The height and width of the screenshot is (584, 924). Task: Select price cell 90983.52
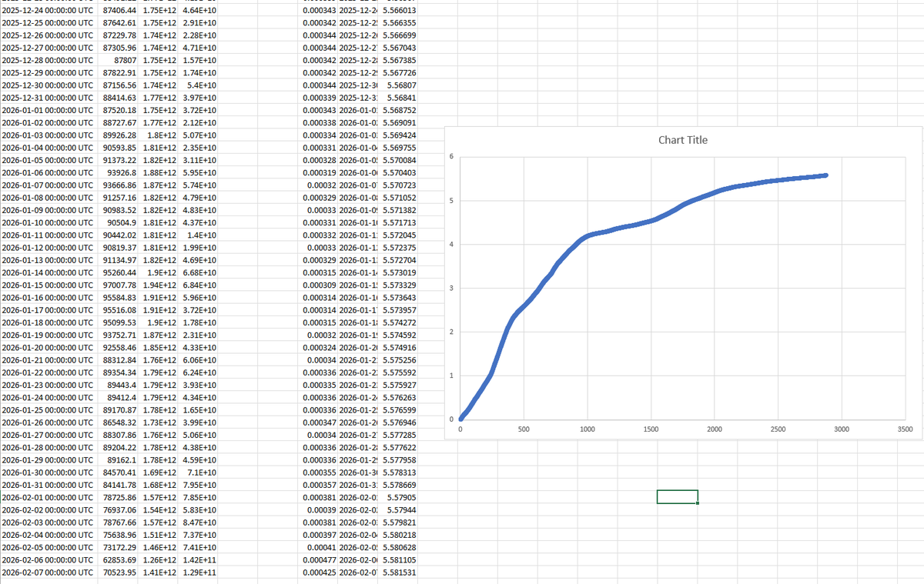click(119, 209)
